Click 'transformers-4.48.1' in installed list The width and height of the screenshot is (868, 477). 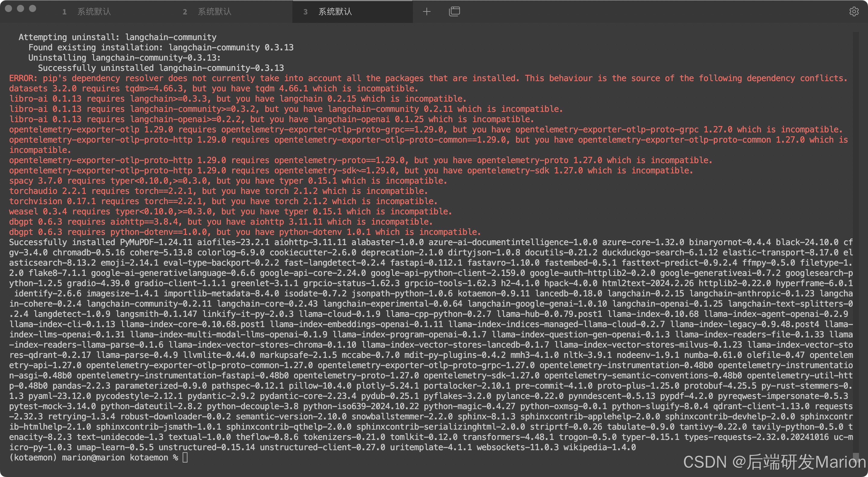tap(508, 437)
